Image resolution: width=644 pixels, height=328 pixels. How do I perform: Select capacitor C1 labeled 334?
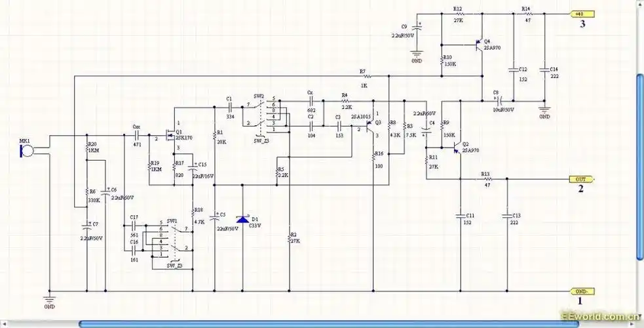(229, 106)
